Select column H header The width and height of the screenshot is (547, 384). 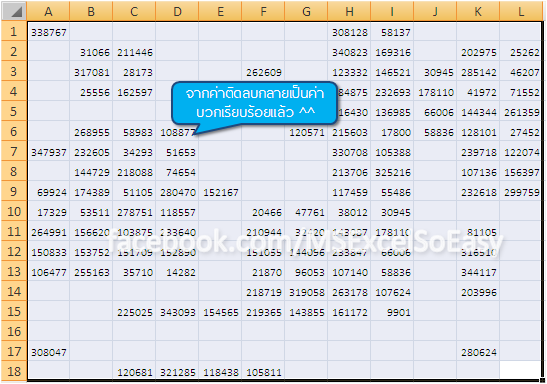coord(349,12)
